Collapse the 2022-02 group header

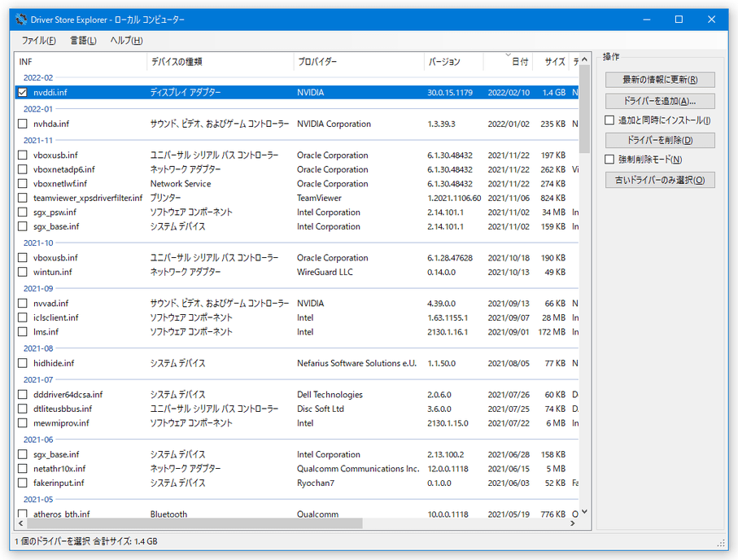[x=38, y=77]
